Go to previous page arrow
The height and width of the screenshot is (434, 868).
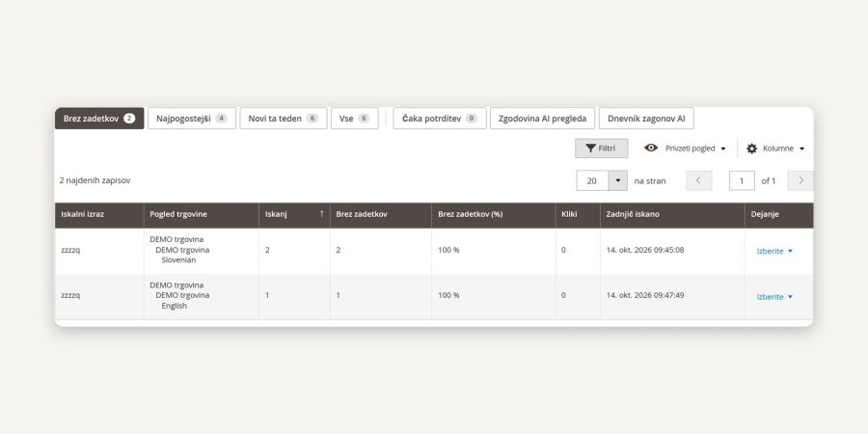(x=698, y=180)
